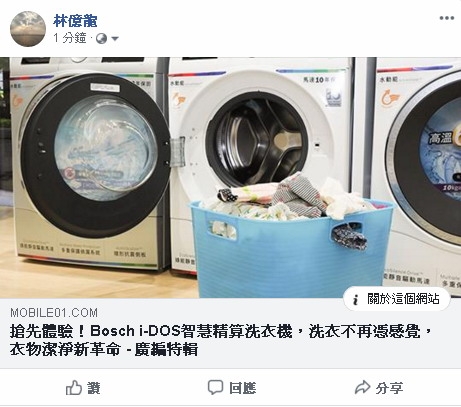The width and height of the screenshot is (461, 407).
Task: Open the three-dot post options menu
Action: tap(447, 18)
